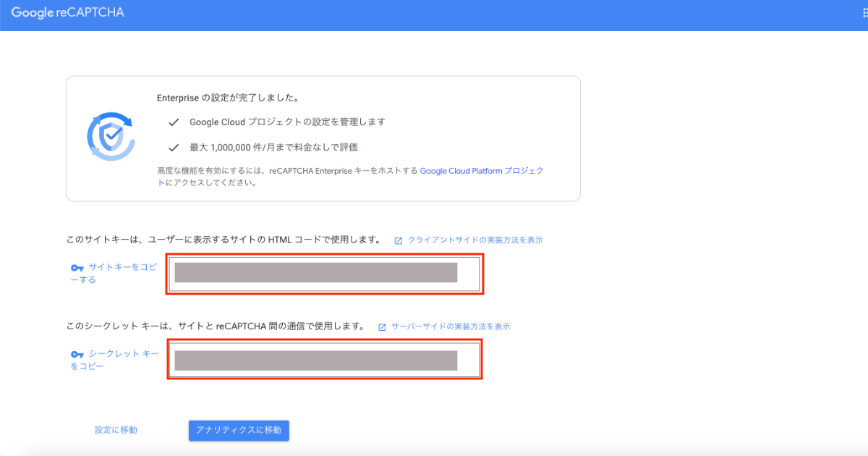Screen dimensions: 868x456
Task: Open the クライアントサイドの実装方法を表示 link
Action: pyautogui.click(x=475, y=240)
